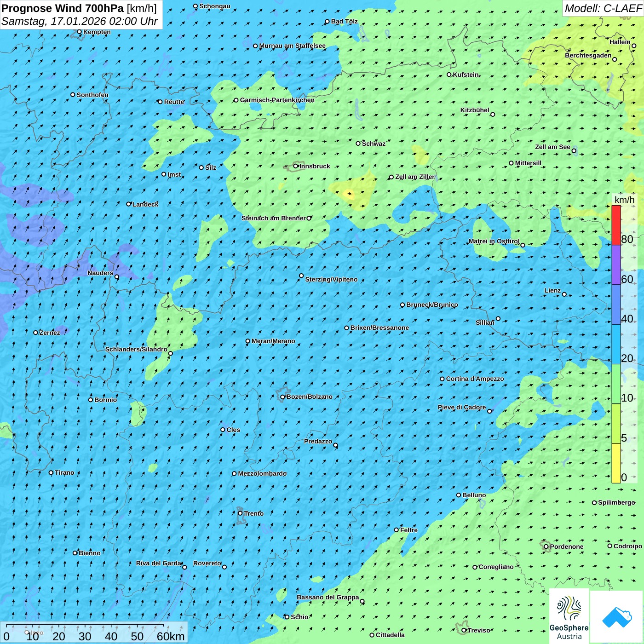Click the GeoSphere Austria logo
This screenshot has height=644, width=644.
point(569,616)
